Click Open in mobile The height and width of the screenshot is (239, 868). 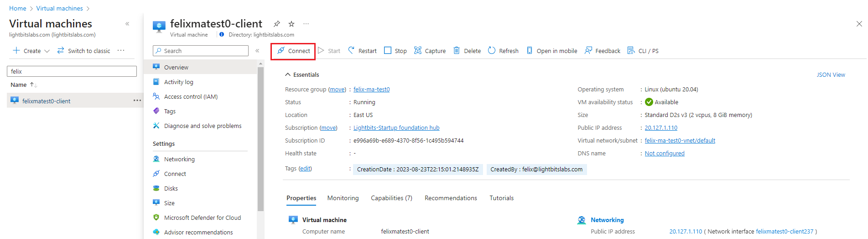click(552, 51)
